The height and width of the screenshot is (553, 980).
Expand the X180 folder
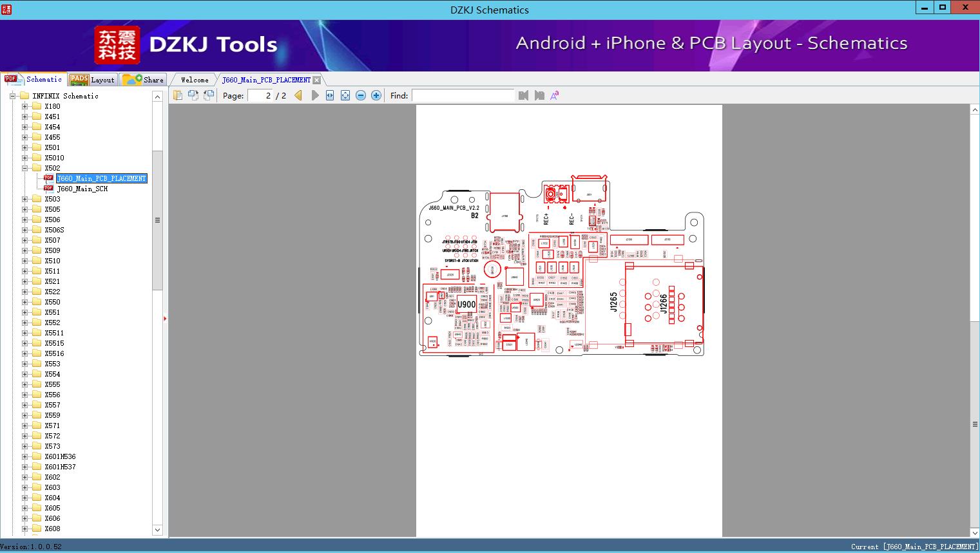pos(25,106)
